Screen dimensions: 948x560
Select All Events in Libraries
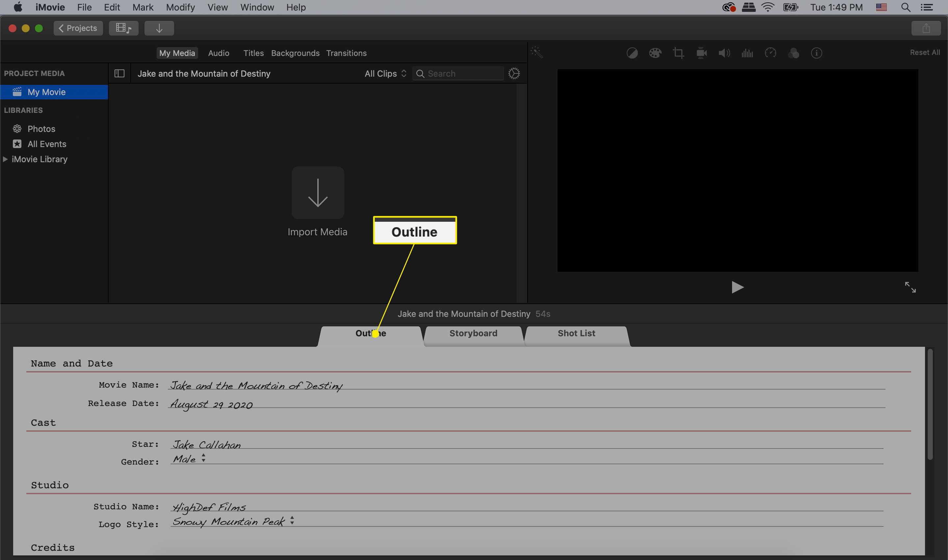47,144
